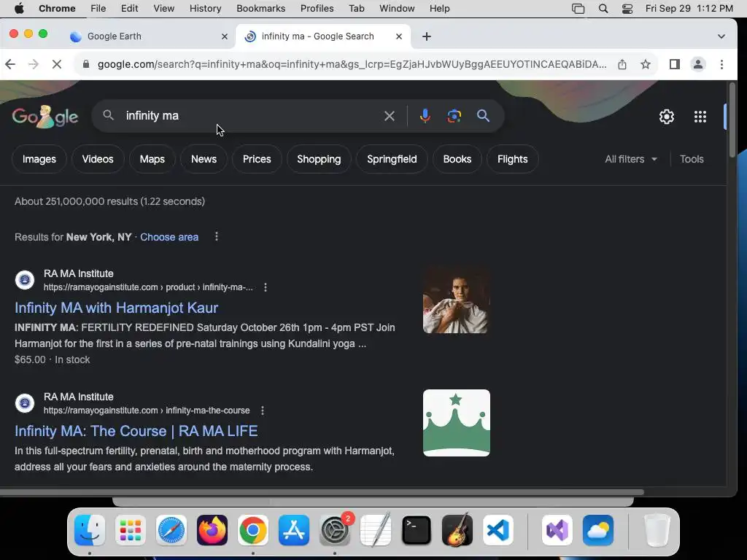This screenshot has height=560, width=747.
Task: Stop loading the page
Action: 57,64
